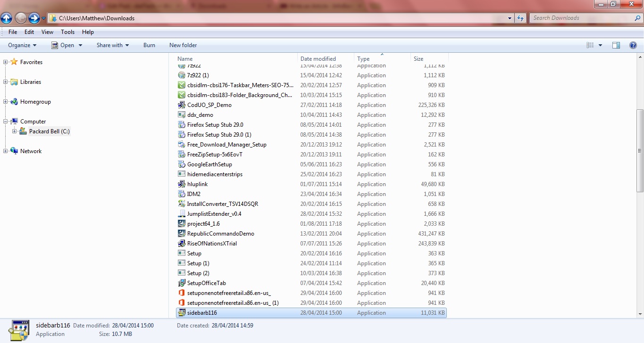This screenshot has height=343, width=644.
Task: Expand the Homegroup tree node
Action: click(x=5, y=101)
